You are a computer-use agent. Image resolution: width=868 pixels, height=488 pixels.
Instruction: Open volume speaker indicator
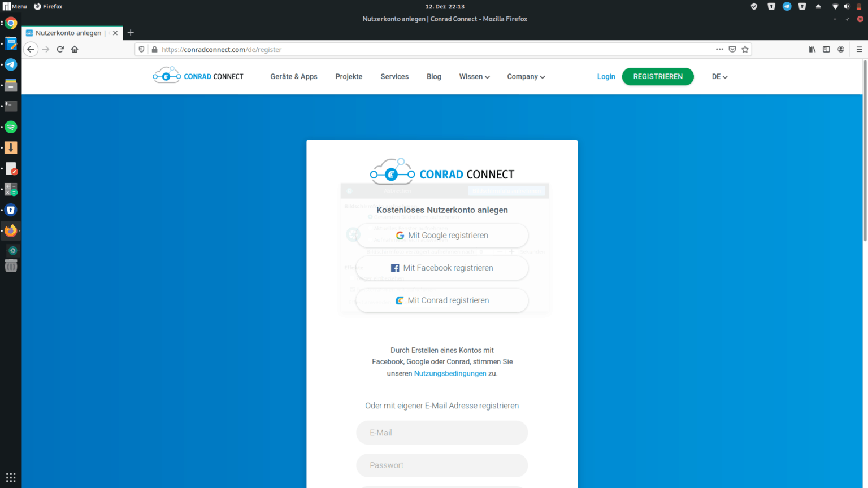(x=847, y=6)
